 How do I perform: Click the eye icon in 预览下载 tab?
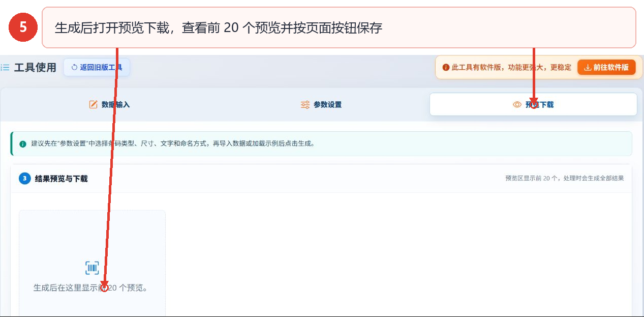point(517,104)
